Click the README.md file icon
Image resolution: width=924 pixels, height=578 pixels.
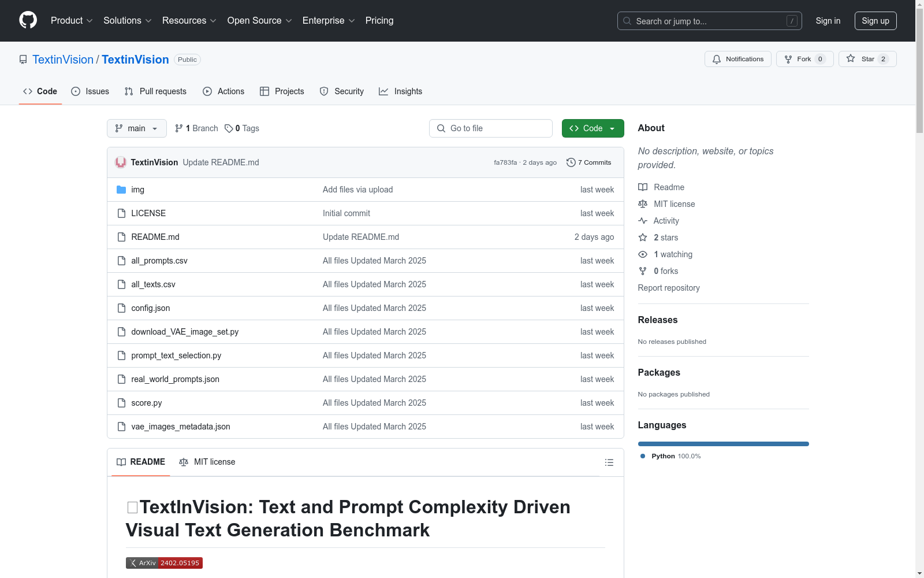121,237
